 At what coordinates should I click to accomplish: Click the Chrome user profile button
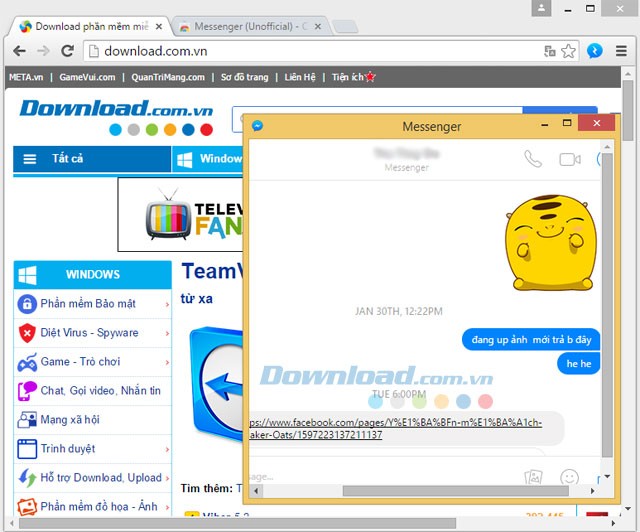point(541,8)
